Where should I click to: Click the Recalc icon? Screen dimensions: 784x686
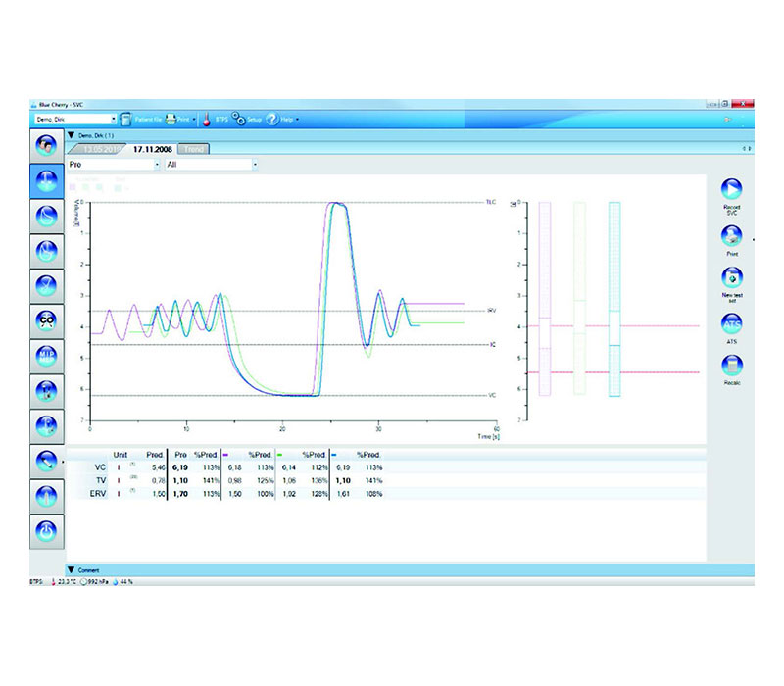tap(731, 366)
